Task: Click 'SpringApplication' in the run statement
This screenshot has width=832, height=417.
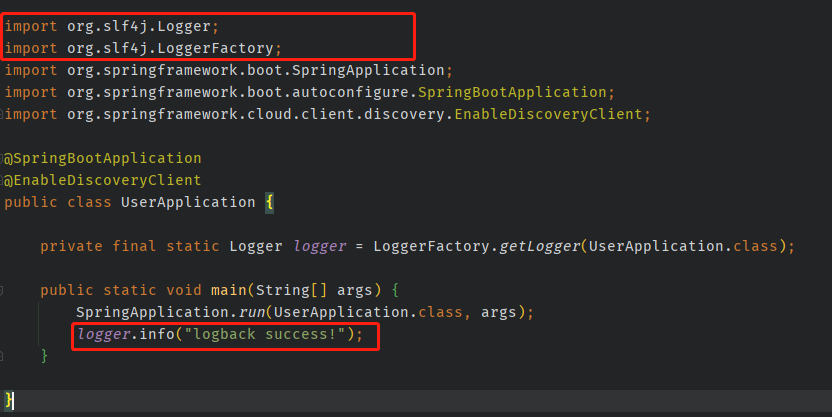Action: (152, 312)
